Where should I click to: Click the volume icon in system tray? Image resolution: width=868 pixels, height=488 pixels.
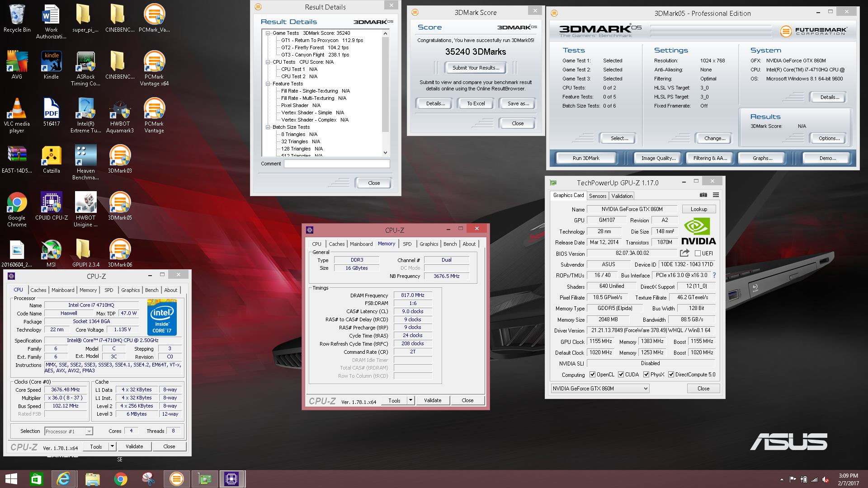(826, 479)
